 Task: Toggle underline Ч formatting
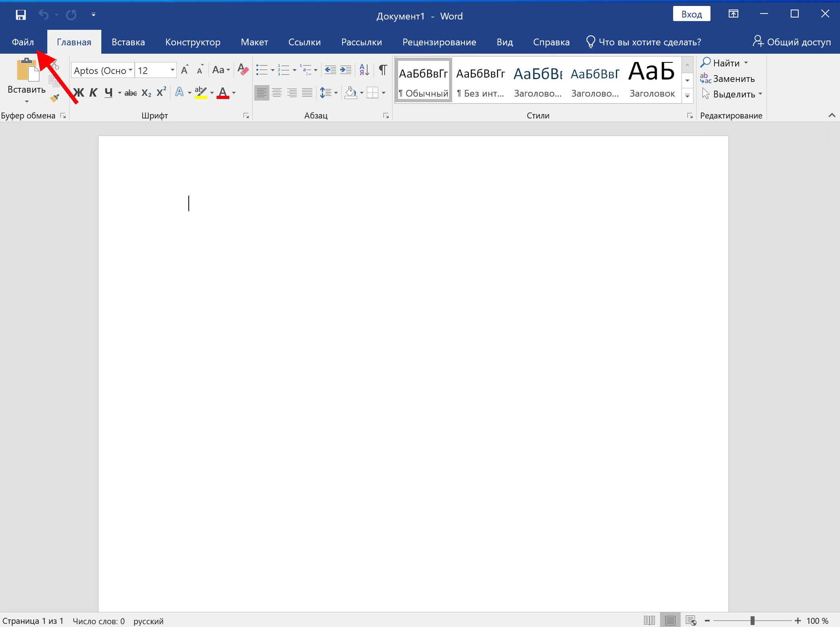pyautogui.click(x=108, y=93)
